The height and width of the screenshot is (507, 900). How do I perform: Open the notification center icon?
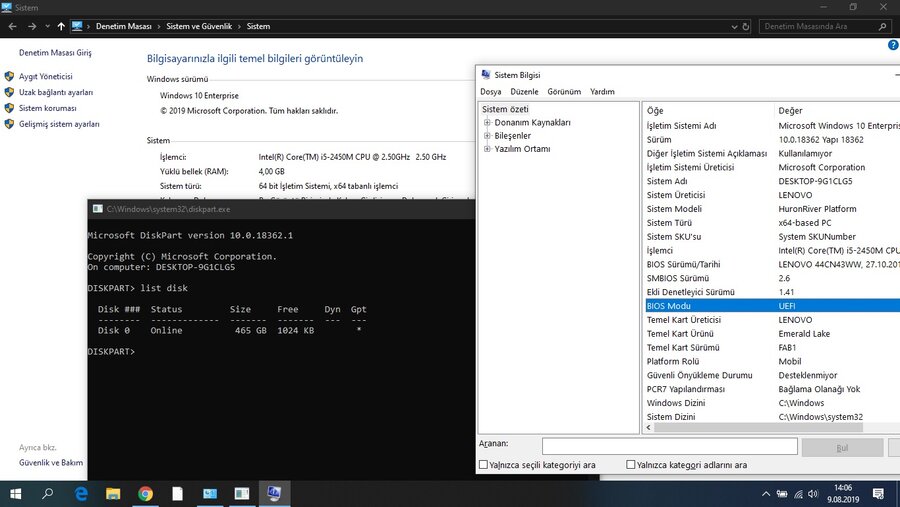(878, 493)
